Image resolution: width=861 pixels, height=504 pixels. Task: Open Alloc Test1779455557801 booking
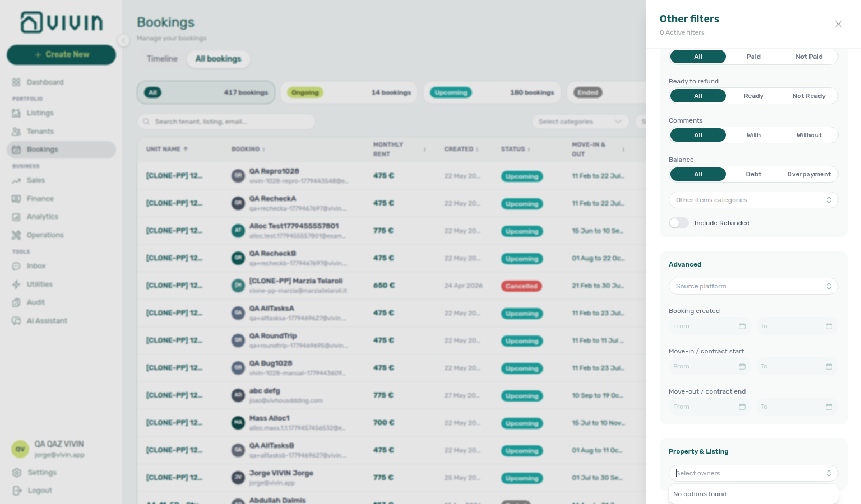[x=392, y=231]
